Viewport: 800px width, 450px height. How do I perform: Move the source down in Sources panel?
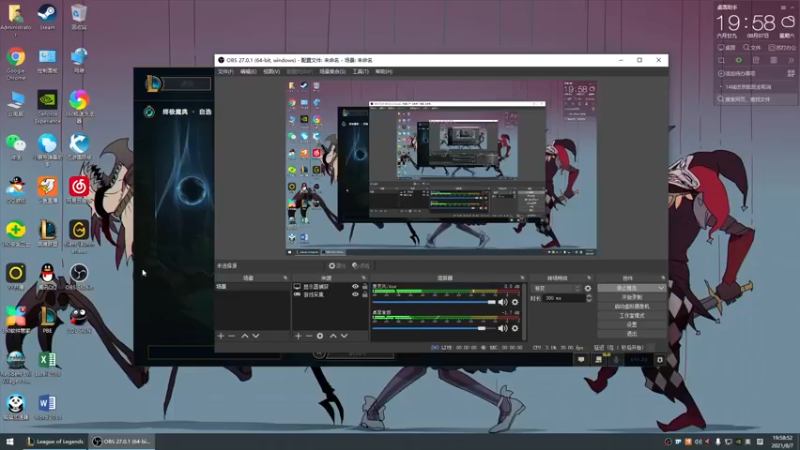344,336
